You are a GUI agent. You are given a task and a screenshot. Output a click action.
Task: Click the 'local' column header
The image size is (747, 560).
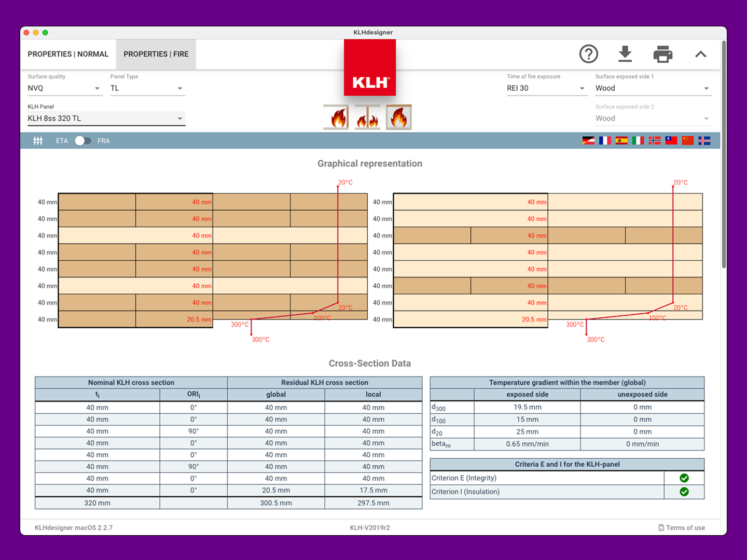(x=374, y=395)
